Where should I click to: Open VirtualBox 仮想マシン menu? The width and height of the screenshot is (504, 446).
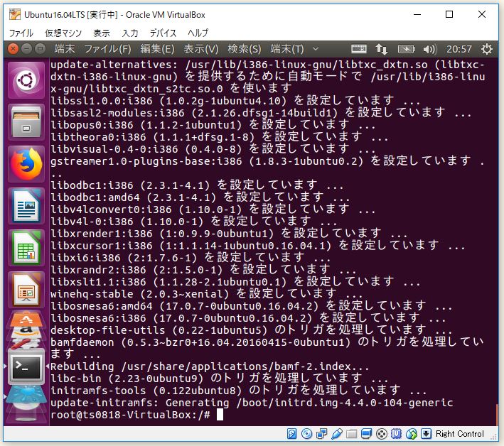(63, 33)
